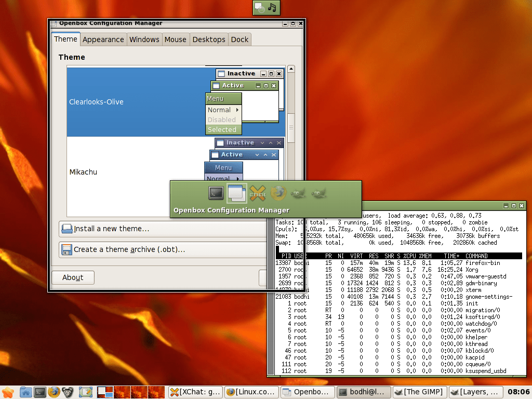532x399 pixels.
Task: Activate the XChat taskbar button
Action: click(x=195, y=392)
